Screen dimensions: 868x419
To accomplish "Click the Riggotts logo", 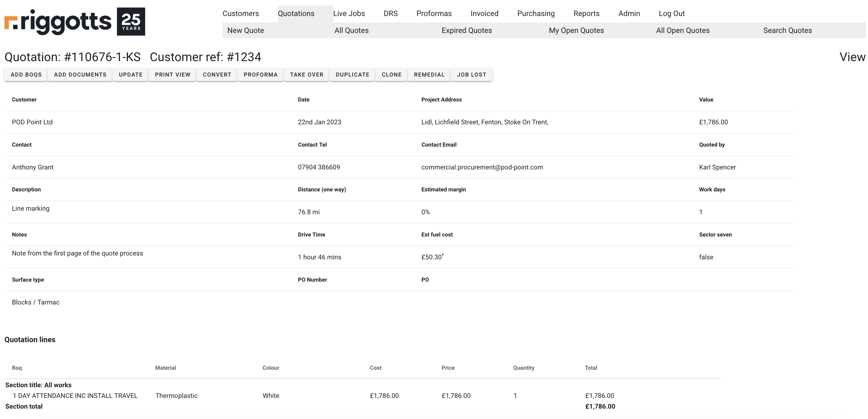I will (x=75, y=22).
